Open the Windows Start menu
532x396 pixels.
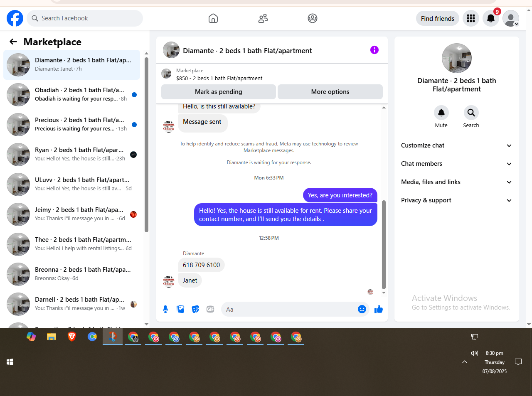[x=10, y=362]
